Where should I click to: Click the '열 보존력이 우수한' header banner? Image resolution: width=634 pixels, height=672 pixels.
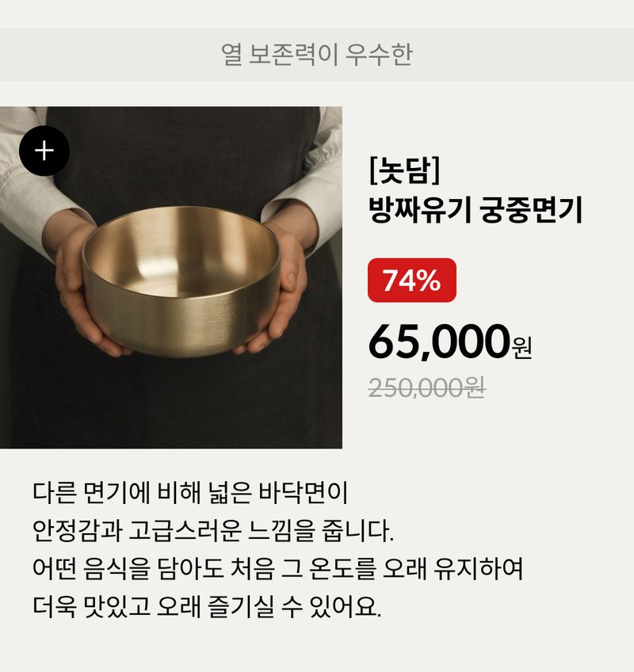(317, 55)
